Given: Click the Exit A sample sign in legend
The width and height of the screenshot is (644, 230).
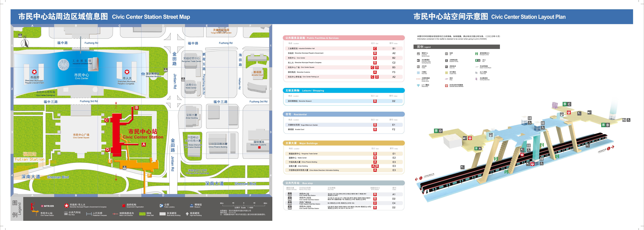Looking at the screenshot, I should [x=478, y=60].
